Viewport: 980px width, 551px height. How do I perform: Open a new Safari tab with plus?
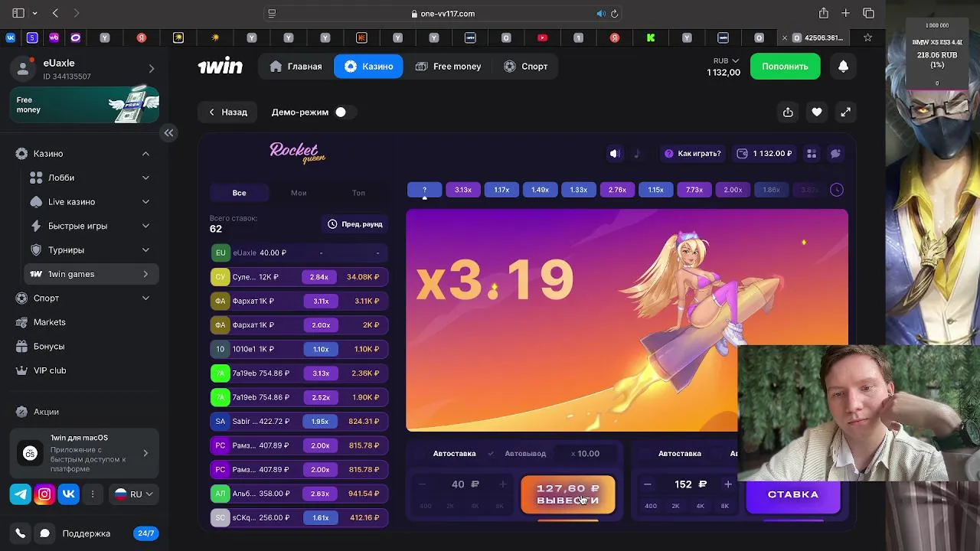pyautogui.click(x=845, y=13)
